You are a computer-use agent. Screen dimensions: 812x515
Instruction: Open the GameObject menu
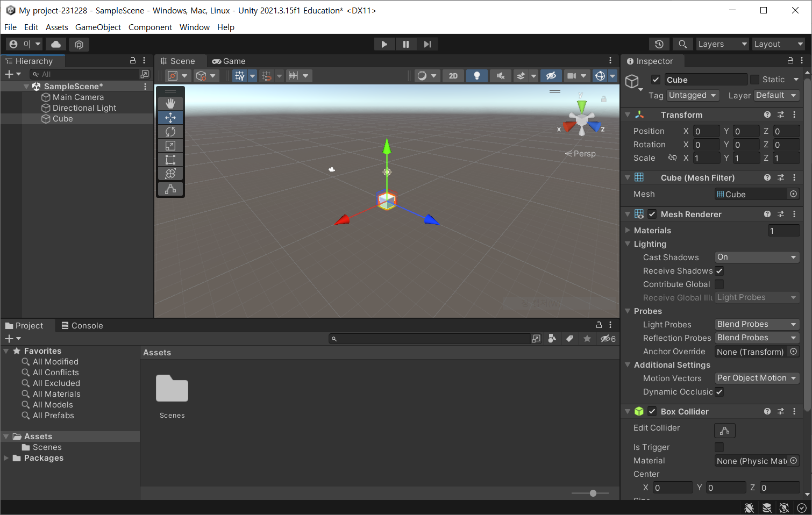click(98, 27)
